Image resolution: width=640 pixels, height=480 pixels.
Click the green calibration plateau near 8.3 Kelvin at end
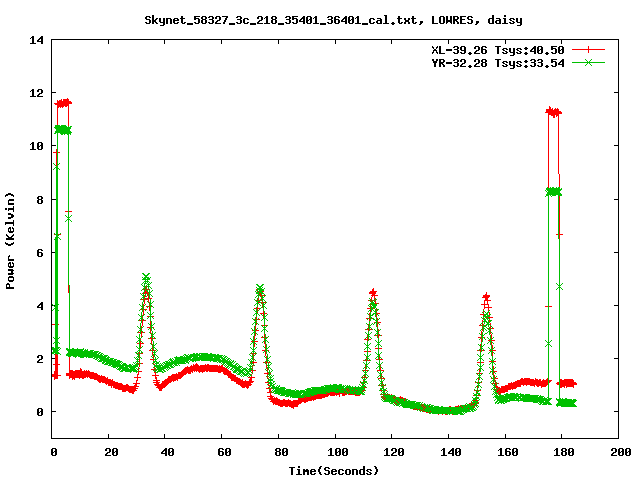point(554,192)
